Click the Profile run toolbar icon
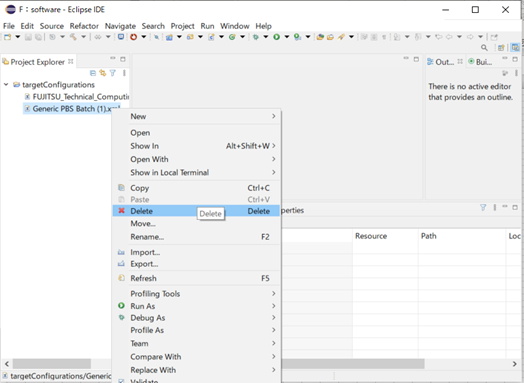This screenshot has height=383, width=524. coord(297,37)
